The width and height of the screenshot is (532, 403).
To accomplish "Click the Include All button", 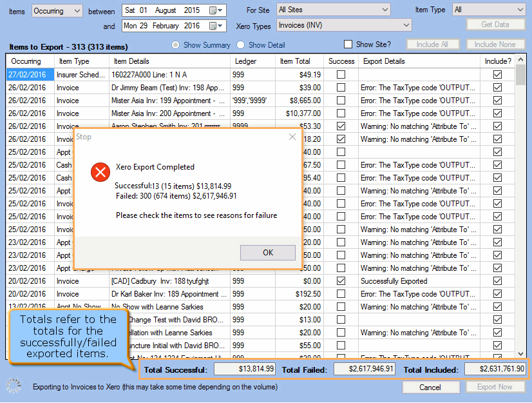I will 432,44.
